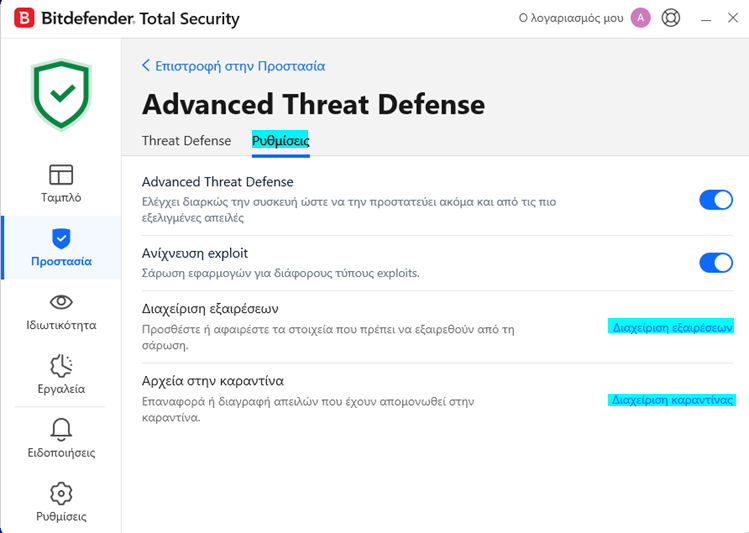Image resolution: width=749 pixels, height=533 pixels.
Task: Open the Settings (Ρυθμίσεις) gear icon in sidebar
Action: (61, 493)
